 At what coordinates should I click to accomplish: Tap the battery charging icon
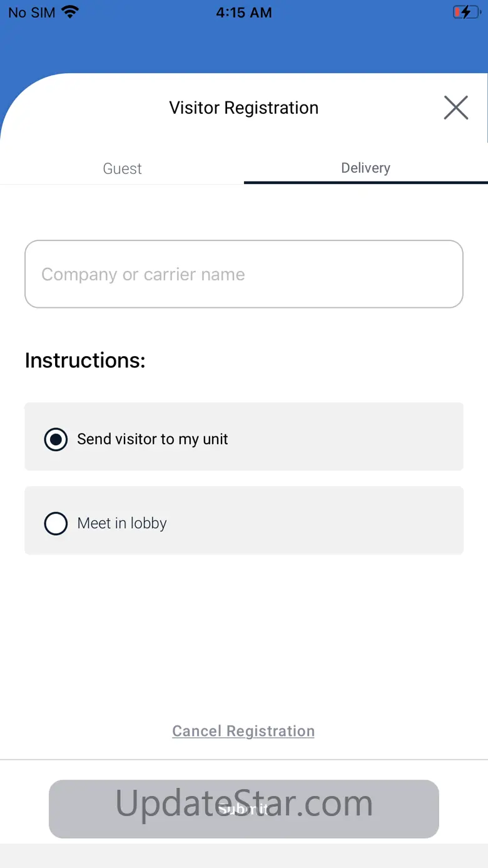coord(465,12)
